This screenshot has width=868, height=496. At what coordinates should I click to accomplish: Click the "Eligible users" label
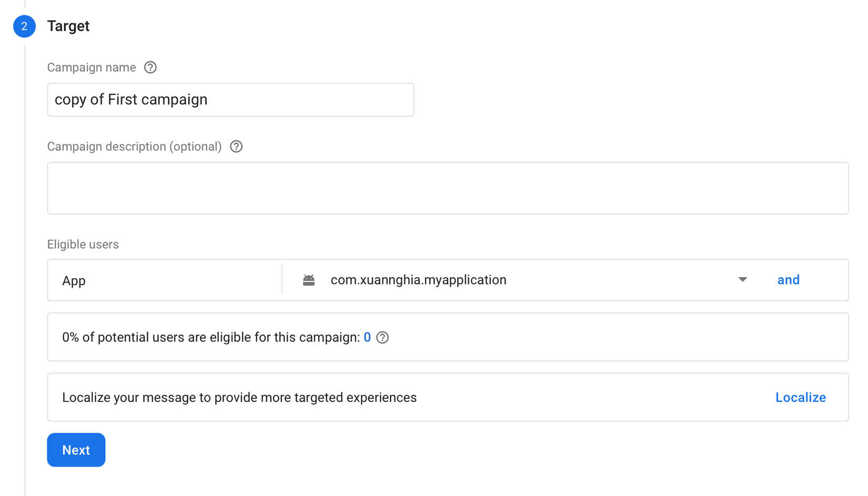pos(83,245)
